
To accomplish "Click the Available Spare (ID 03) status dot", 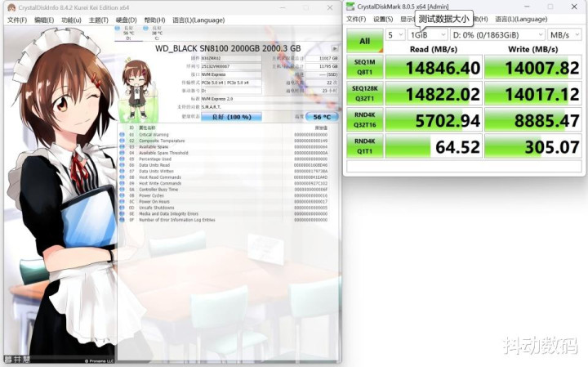I will click(122, 147).
